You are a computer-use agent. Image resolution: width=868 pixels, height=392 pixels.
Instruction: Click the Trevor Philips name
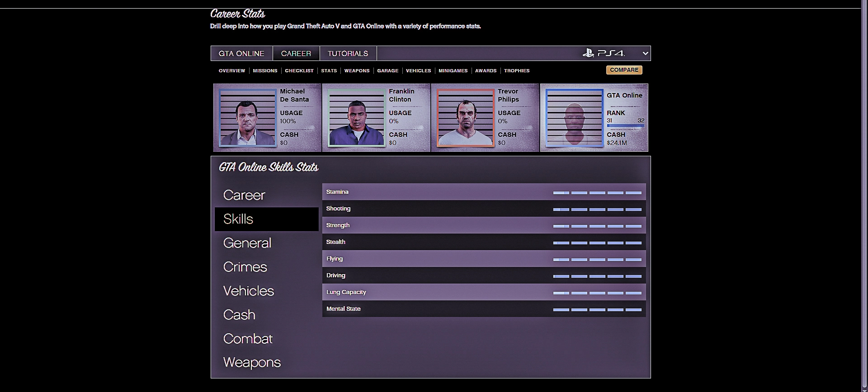pyautogui.click(x=509, y=95)
